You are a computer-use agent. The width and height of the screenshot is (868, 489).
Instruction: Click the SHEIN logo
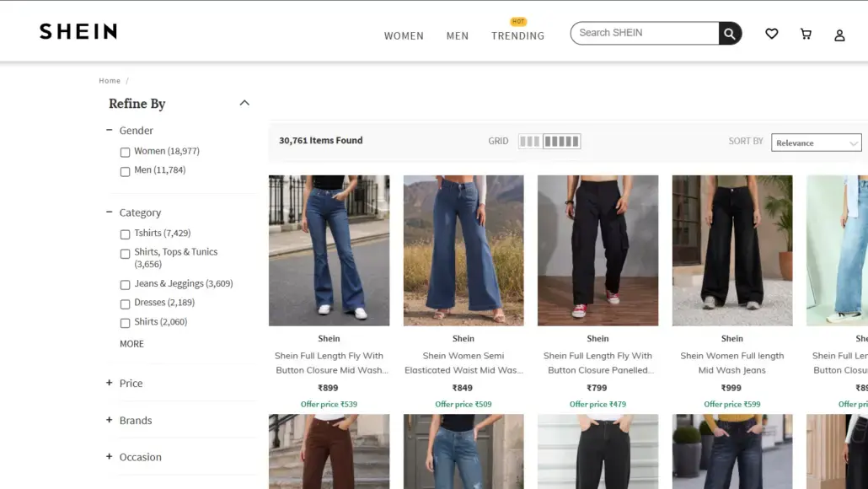(78, 31)
